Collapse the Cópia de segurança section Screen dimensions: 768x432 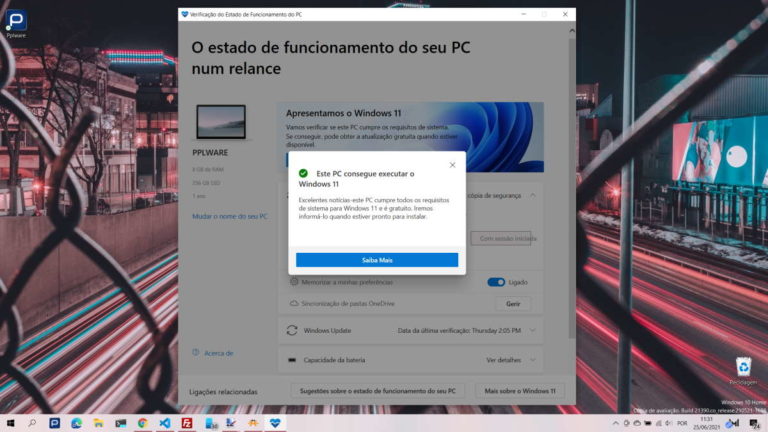point(533,196)
